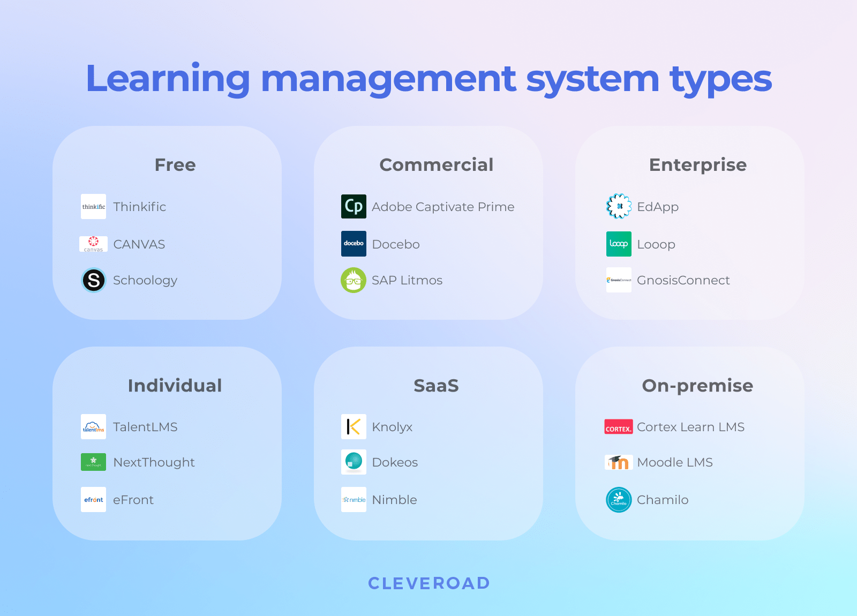This screenshot has width=857, height=616.
Task: Click the GnosisConnect logo icon
Action: point(619,280)
